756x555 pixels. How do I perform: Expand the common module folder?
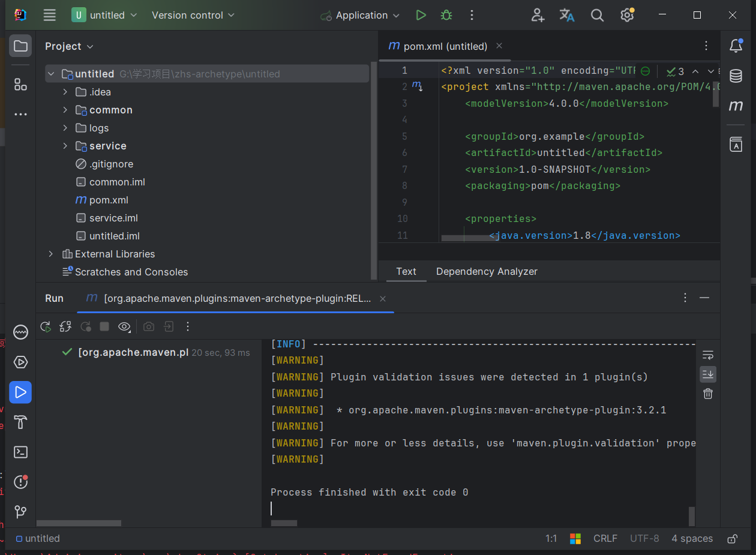pos(65,110)
